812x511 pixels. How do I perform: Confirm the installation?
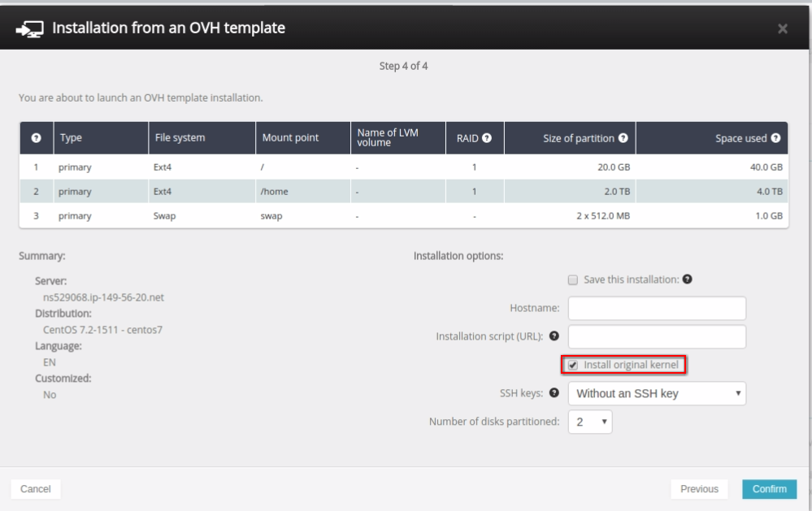pos(769,489)
